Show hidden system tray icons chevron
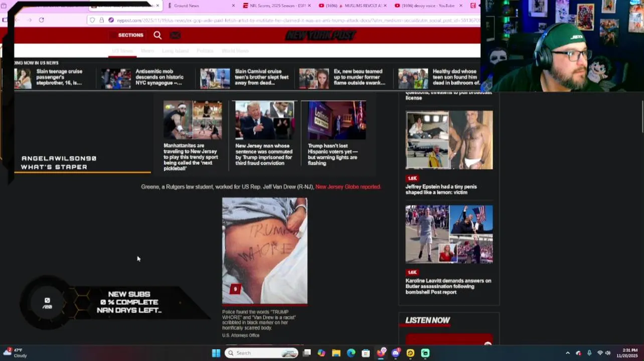644x361 pixels. point(568,353)
